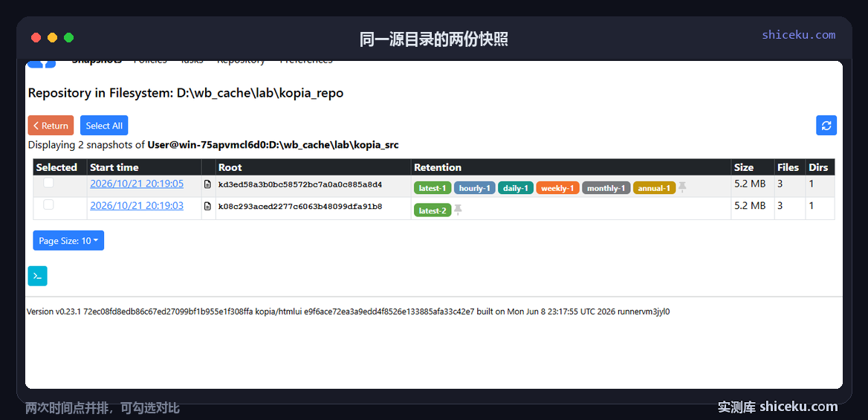Viewport: 868px width, 420px height.
Task: Click the yellow minimize window button
Action: (x=52, y=38)
